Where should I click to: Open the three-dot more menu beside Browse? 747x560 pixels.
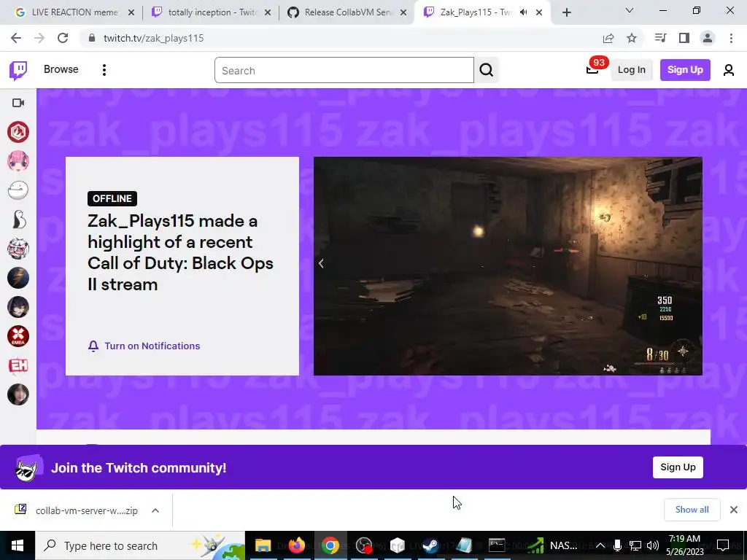click(104, 70)
